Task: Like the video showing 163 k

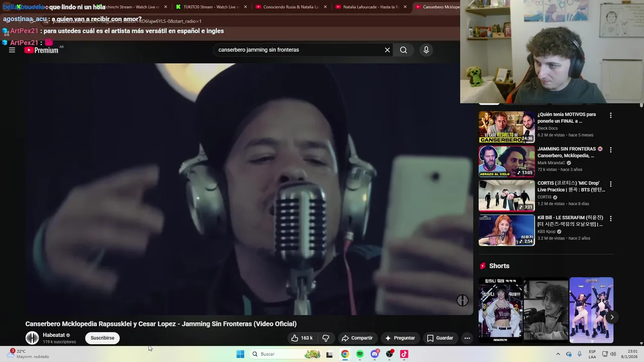Action: [301, 338]
